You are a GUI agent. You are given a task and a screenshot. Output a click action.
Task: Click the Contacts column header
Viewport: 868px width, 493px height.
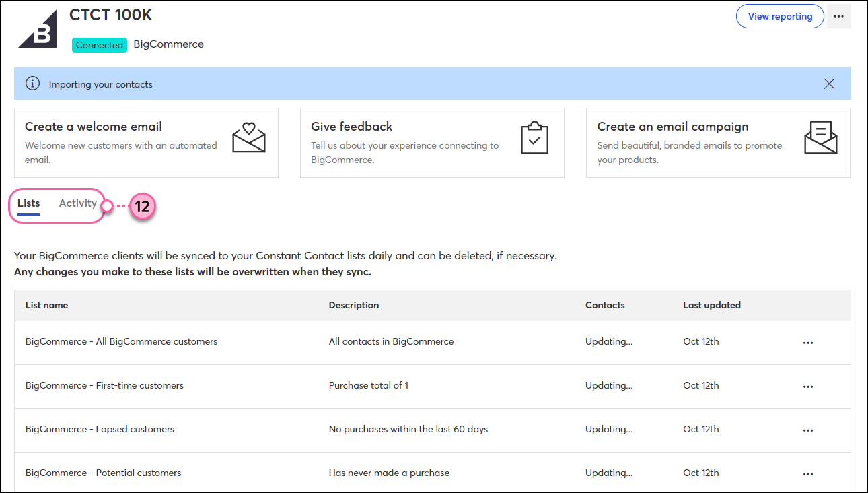[x=605, y=305]
